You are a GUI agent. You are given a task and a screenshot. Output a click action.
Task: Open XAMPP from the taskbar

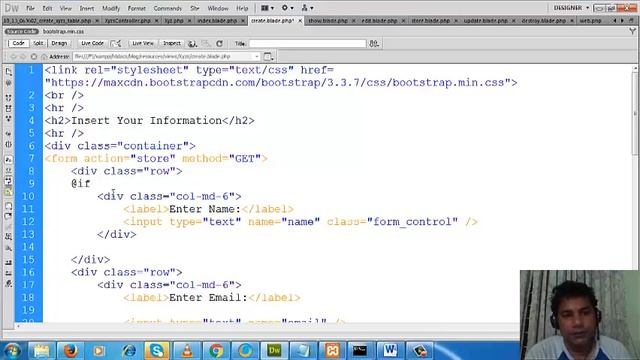[332, 351]
